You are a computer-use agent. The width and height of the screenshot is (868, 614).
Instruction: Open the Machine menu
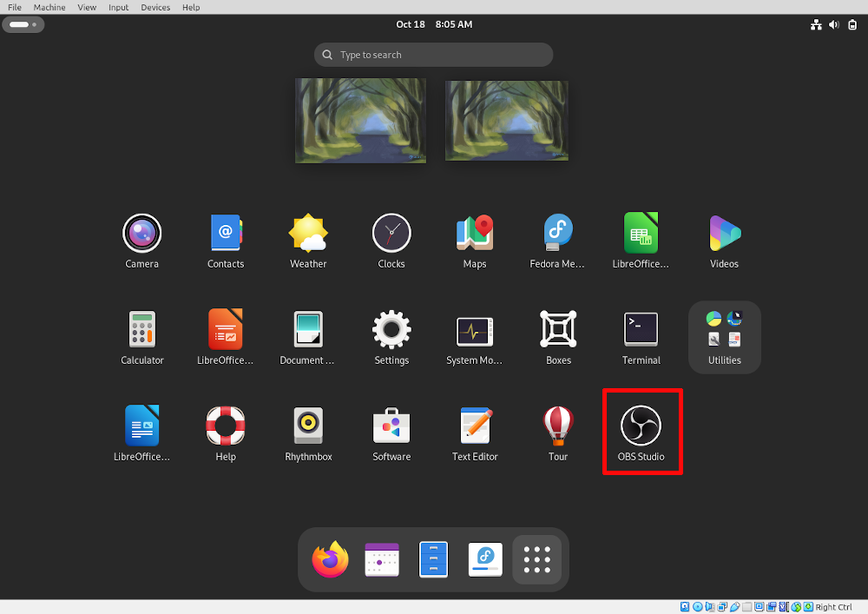click(49, 7)
